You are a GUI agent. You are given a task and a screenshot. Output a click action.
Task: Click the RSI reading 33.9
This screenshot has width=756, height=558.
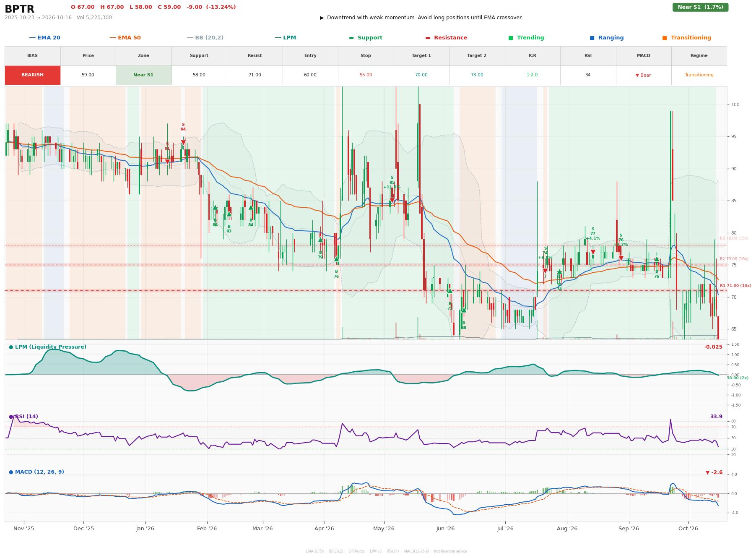tap(716, 417)
